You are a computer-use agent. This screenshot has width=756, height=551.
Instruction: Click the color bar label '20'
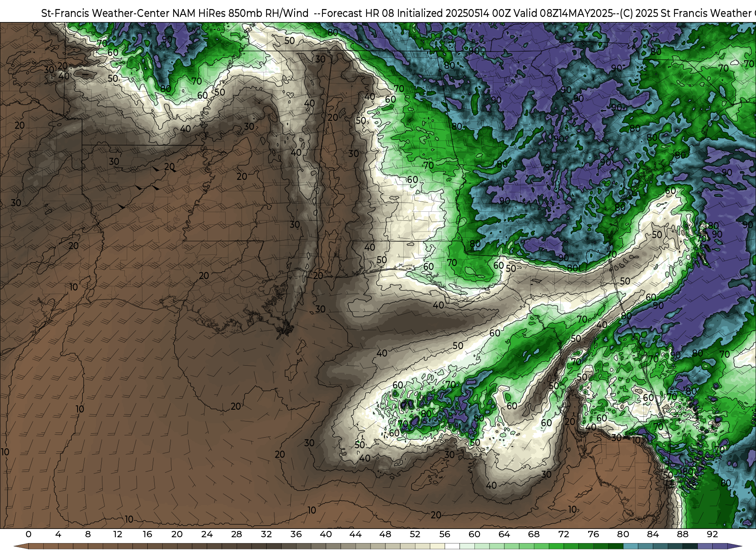(177, 534)
